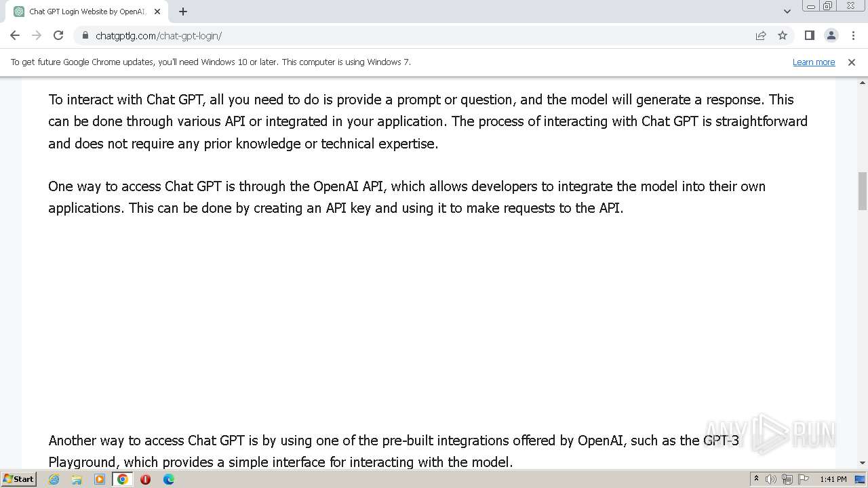The width and height of the screenshot is (868, 488).
Task: Bookmark this page with the star icon
Action: pyautogui.click(x=783, y=35)
